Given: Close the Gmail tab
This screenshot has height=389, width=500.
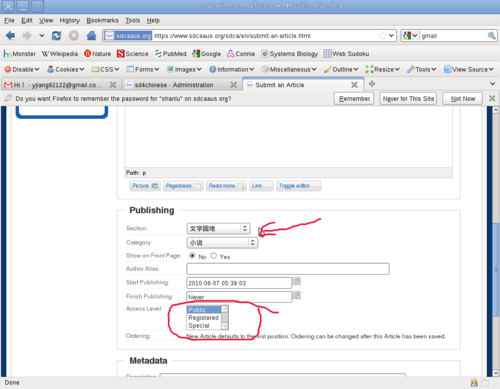Looking at the screenshot, I should (113, 85).
